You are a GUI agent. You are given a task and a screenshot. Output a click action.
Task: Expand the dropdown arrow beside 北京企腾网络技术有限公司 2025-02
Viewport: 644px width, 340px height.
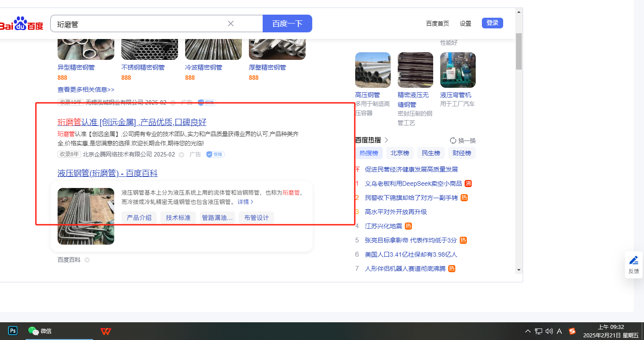coord(182,155)
